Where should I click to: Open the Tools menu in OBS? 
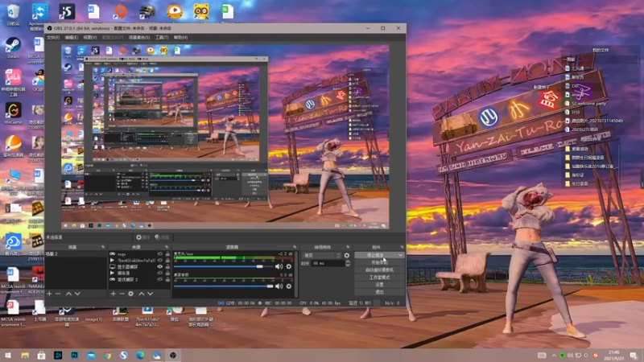tap(162, 37)
